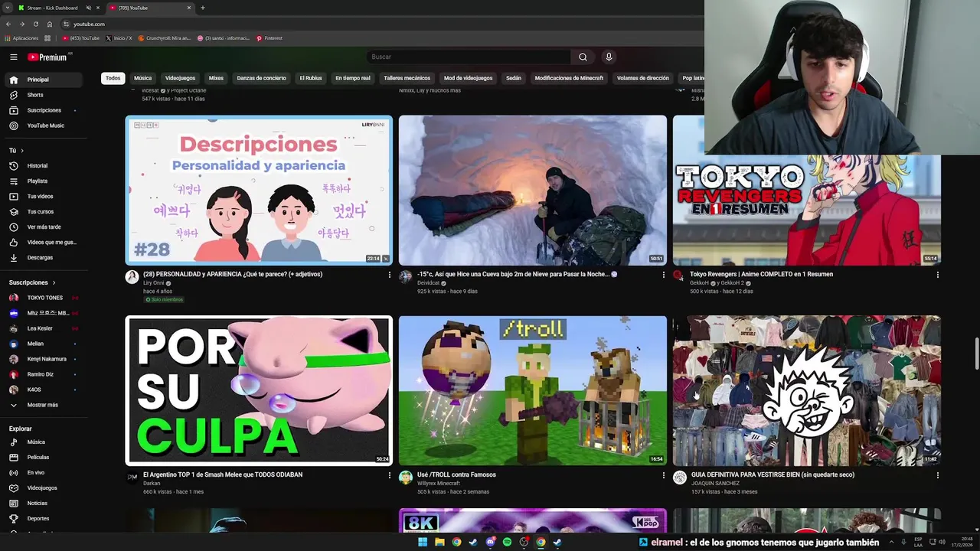Open Descargas in the sidebar
Image resolution: width=980 pixels, height=551 pixels.
pos(44,257)
